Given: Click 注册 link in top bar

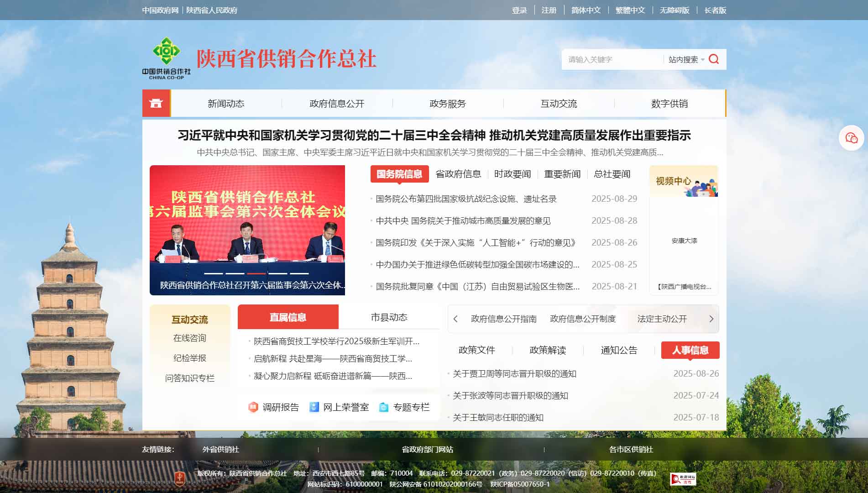Looking at the screenshot, I should (549, 10).
